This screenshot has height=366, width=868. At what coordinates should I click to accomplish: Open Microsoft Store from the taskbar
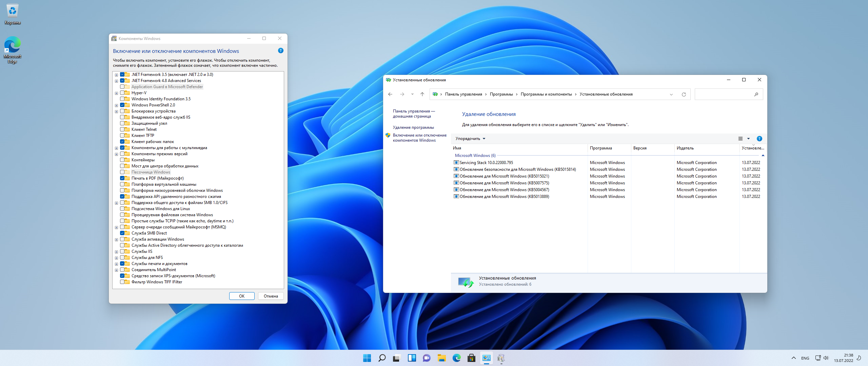click(471, 358)
